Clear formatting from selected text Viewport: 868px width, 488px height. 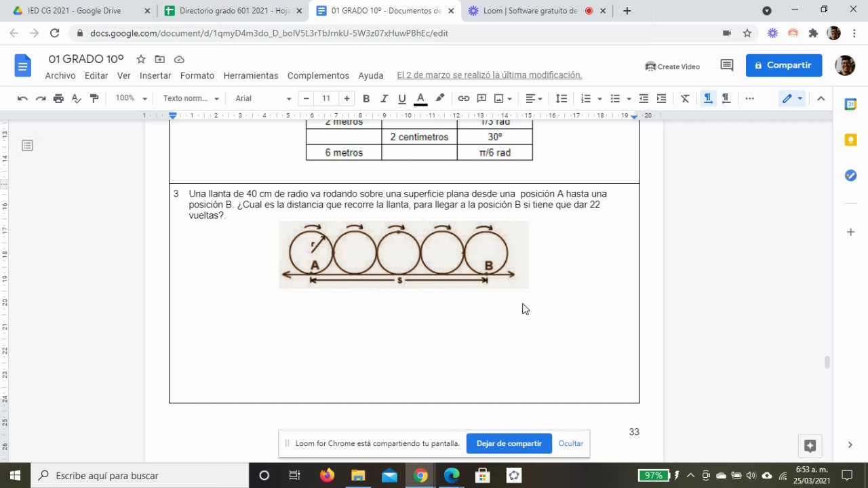point(685,98)
